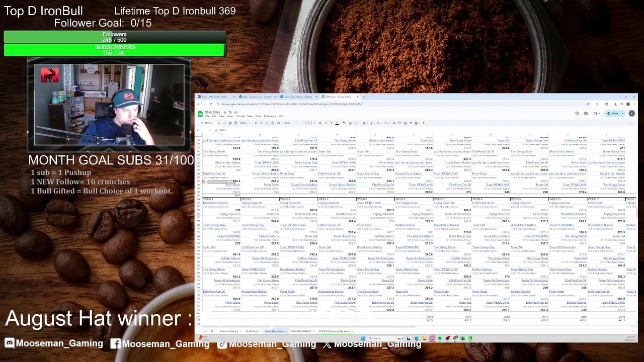This screenshot has width=644, height=362.
Task: Click the redo arrow in Sheets toolbar
Action: pyautogui.click(x=224, y=123)
